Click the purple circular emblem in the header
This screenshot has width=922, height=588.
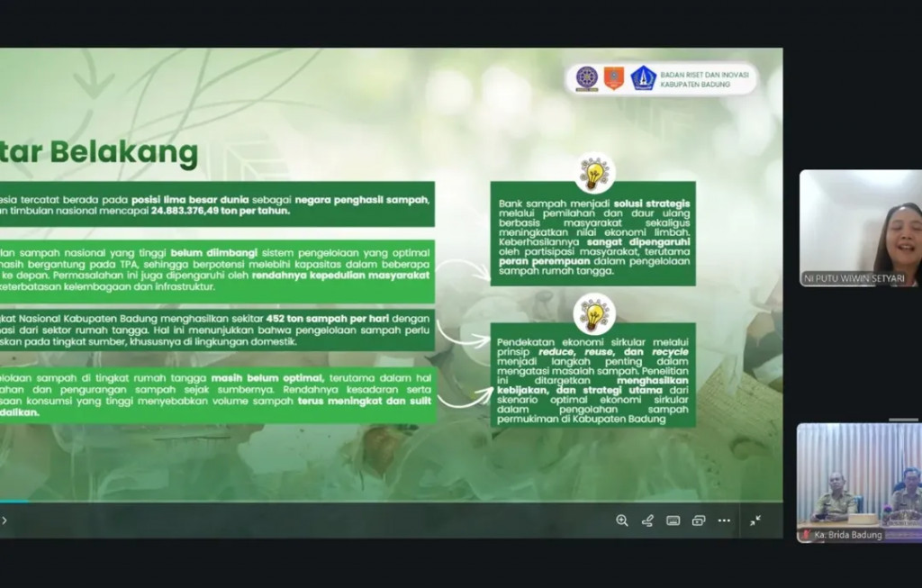[587, 78]
